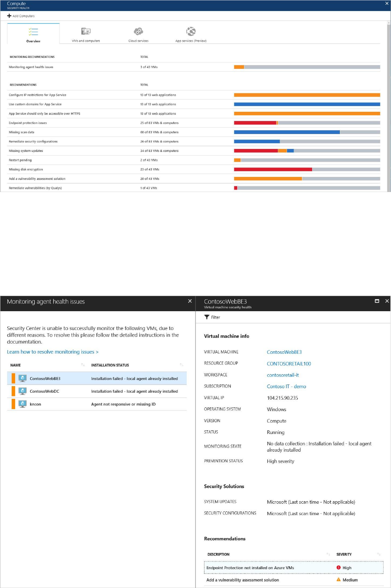Viewport: 391px width, 588px height.
Task: Select Configure IP restrictions for App Service
Action: click(x=194, y=95)
